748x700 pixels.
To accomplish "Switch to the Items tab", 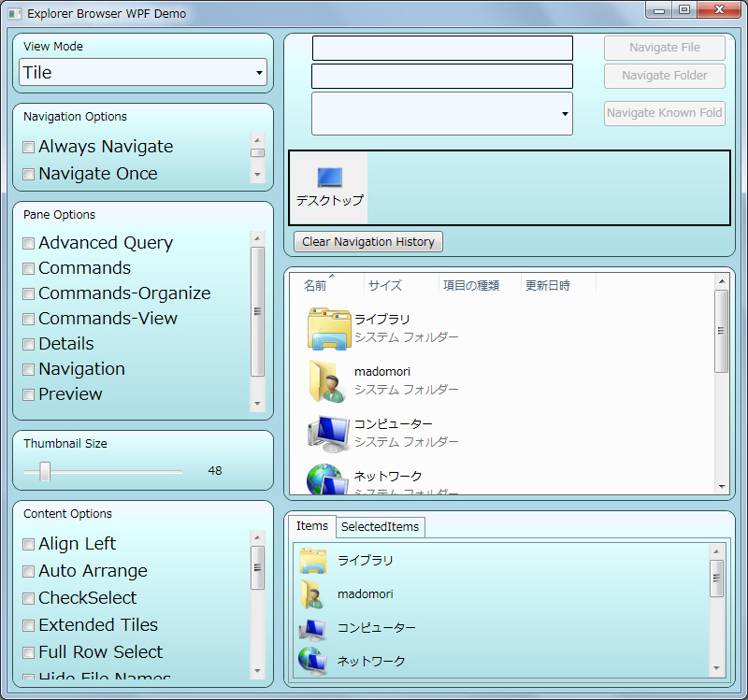I will 312,526.
